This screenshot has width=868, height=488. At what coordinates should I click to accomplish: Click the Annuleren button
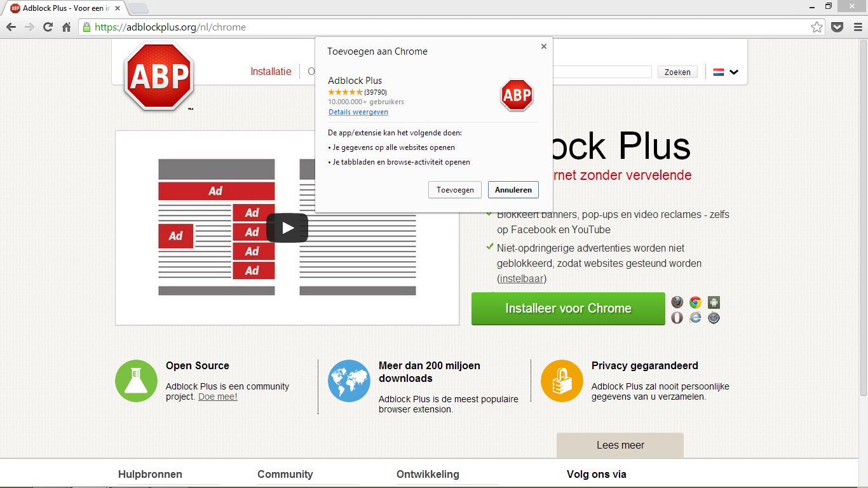coord(513,189)
